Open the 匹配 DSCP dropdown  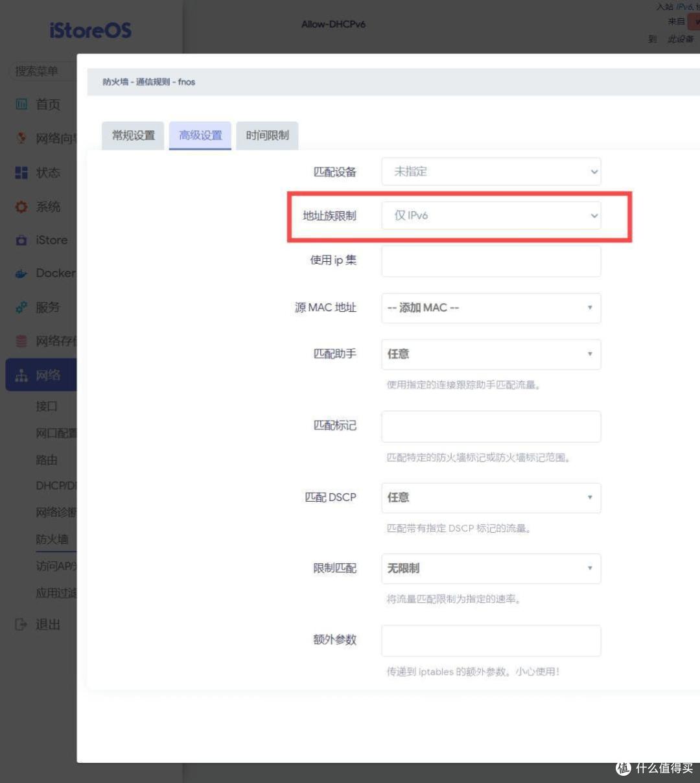click(491, 497)
